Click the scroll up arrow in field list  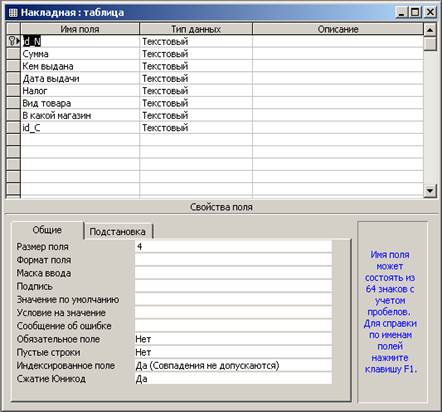[430, 30]
